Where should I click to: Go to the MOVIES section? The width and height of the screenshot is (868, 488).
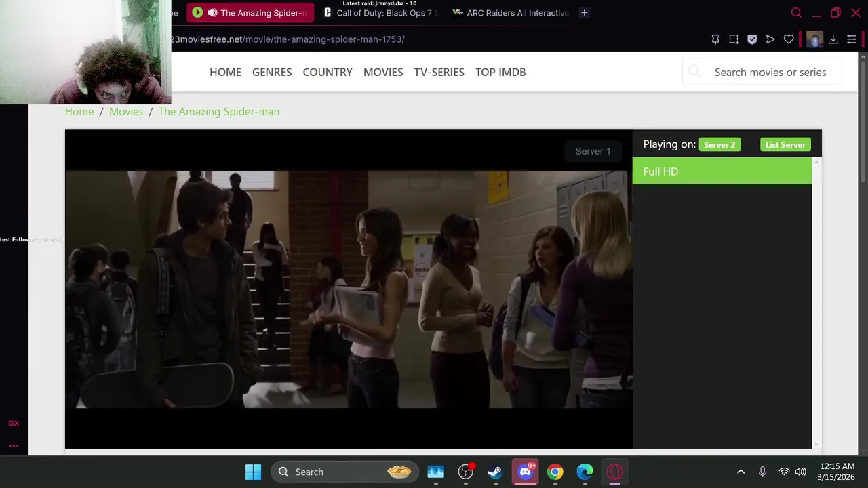383,72
